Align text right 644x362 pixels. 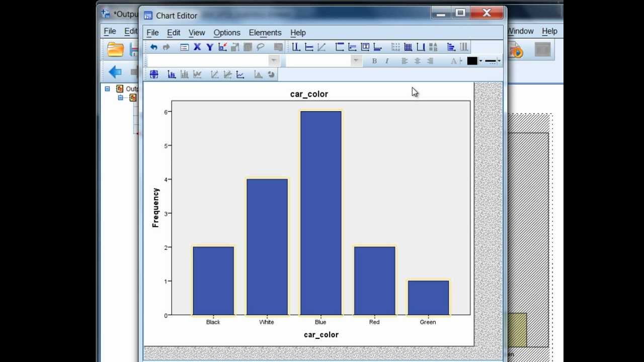coord(430,61)
